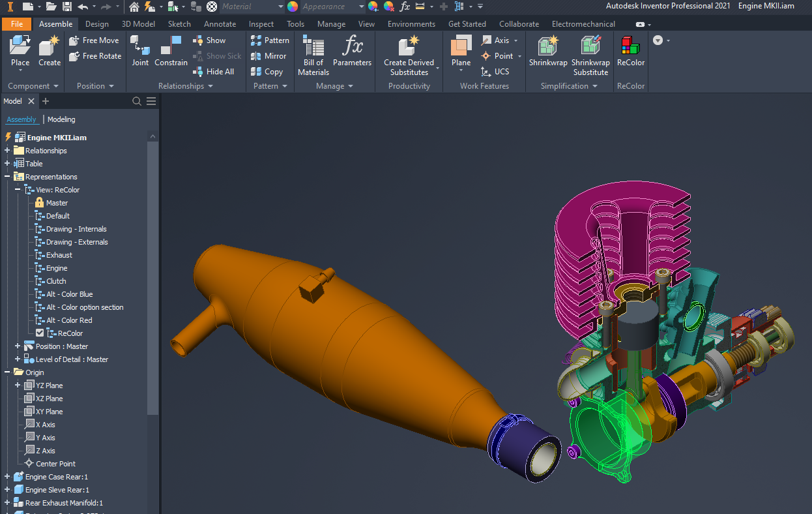Open the File menu
This screenshot has height=514, width=812.
click(x=16, y=24)
